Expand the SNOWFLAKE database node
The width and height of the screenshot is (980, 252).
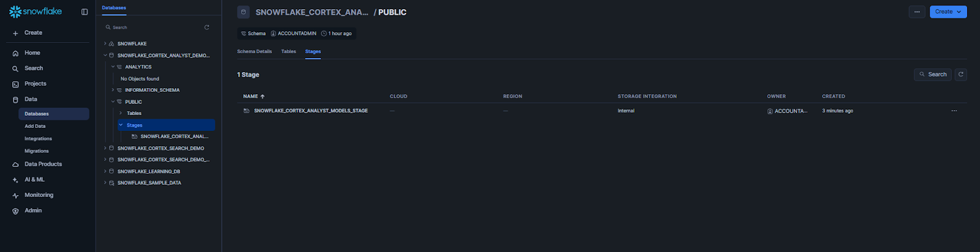[105, 44]
